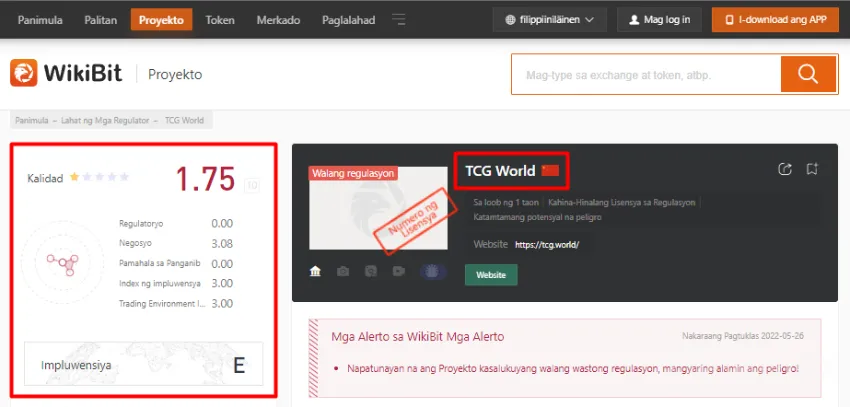Click the Napatunayan na ang Proyekto alert
This screenshot has height=407, width=850.
point(573,369)
